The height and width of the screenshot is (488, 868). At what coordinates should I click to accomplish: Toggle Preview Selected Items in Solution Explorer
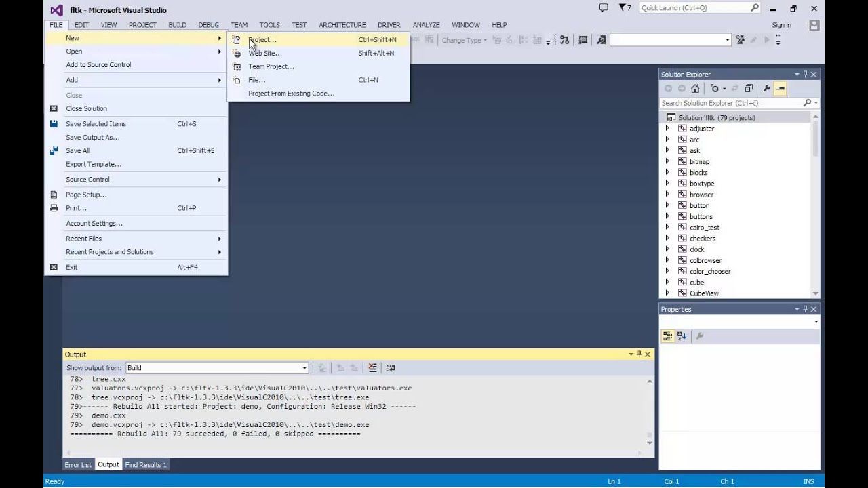point(780,88)
